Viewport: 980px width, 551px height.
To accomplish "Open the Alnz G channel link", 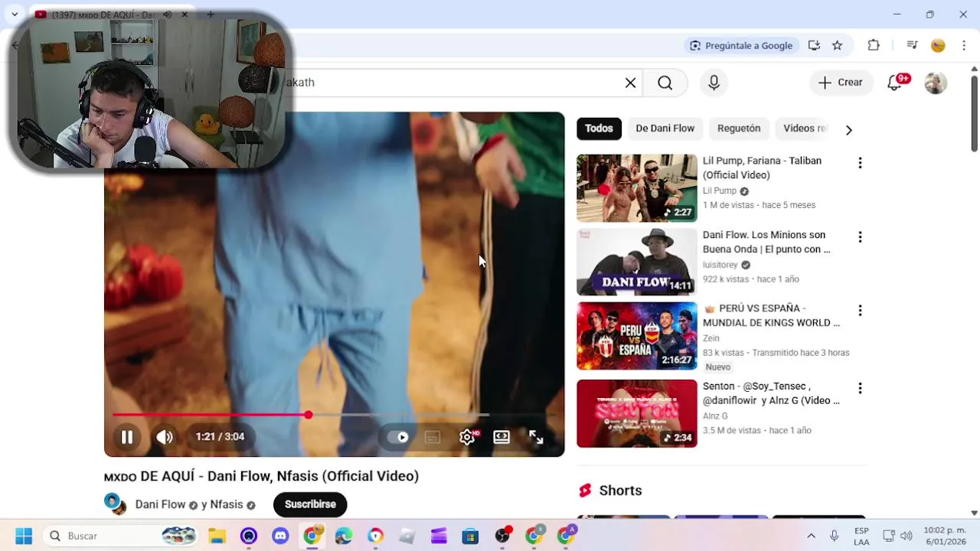I will click(x=715, y=416).
